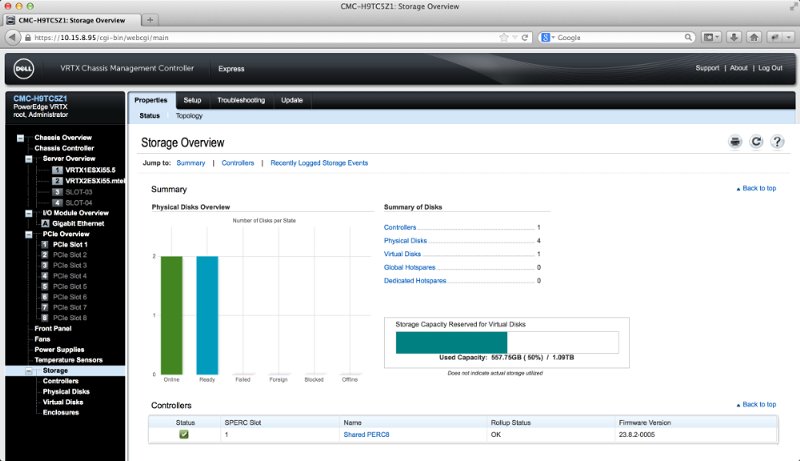Go to the browser home page
The width and height of the screenshot is (800, 461).
(754, 37)
